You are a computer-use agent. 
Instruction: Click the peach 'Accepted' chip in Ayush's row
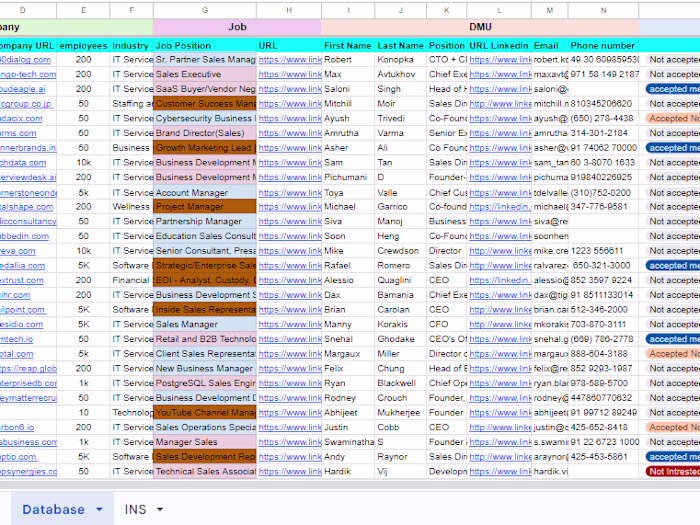coord(672,118)
